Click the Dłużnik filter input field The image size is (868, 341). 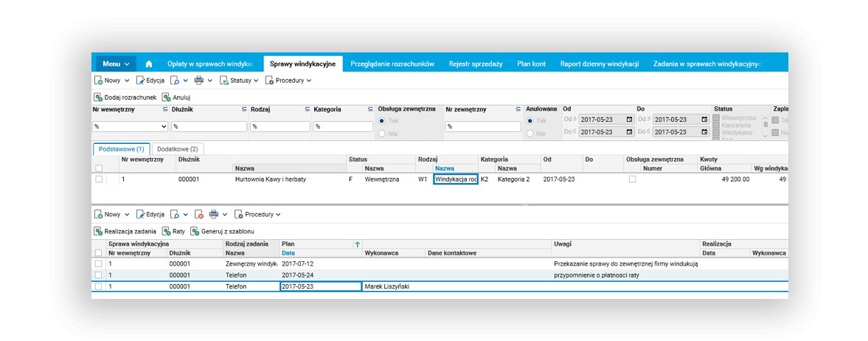click(209, 126)
